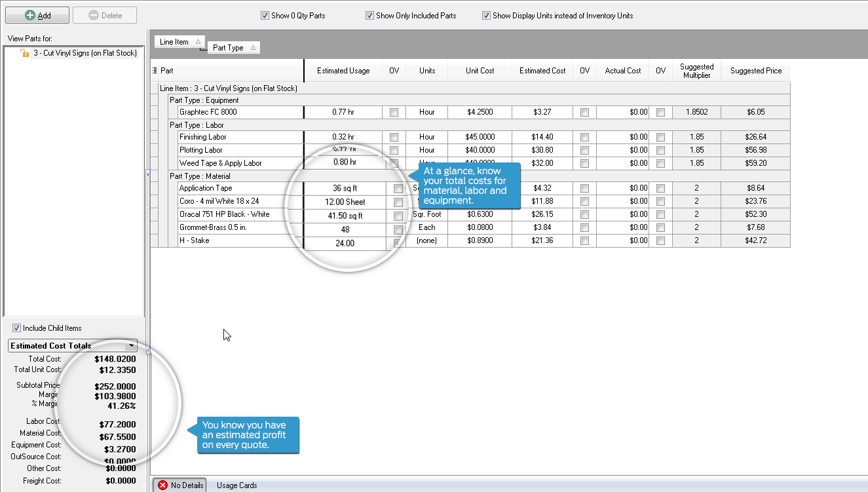Disable Show Display Units instead of Inventory Units

click(x=486, y=16)
